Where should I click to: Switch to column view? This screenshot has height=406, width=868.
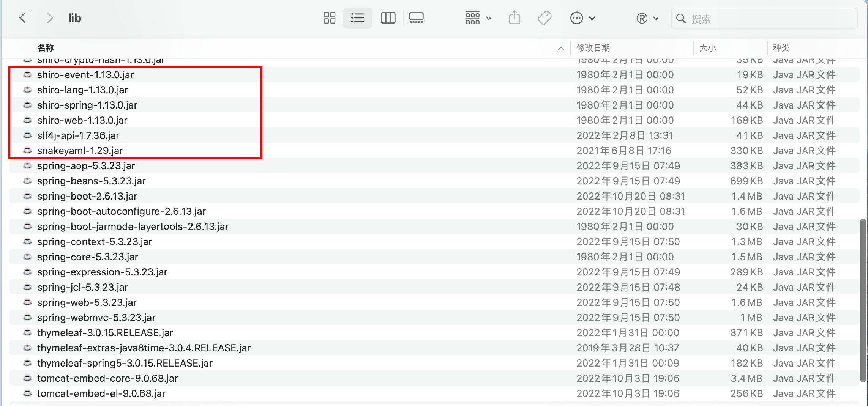coord(388,18)
